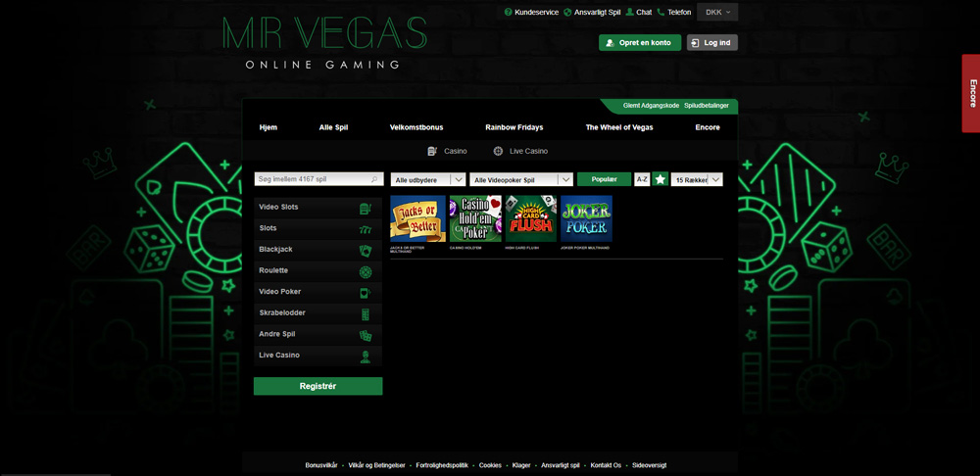Click the Casino tab slot-machine icon
Image resolution: width=980 pixels, height=476 pixels.
coord(432,151)
